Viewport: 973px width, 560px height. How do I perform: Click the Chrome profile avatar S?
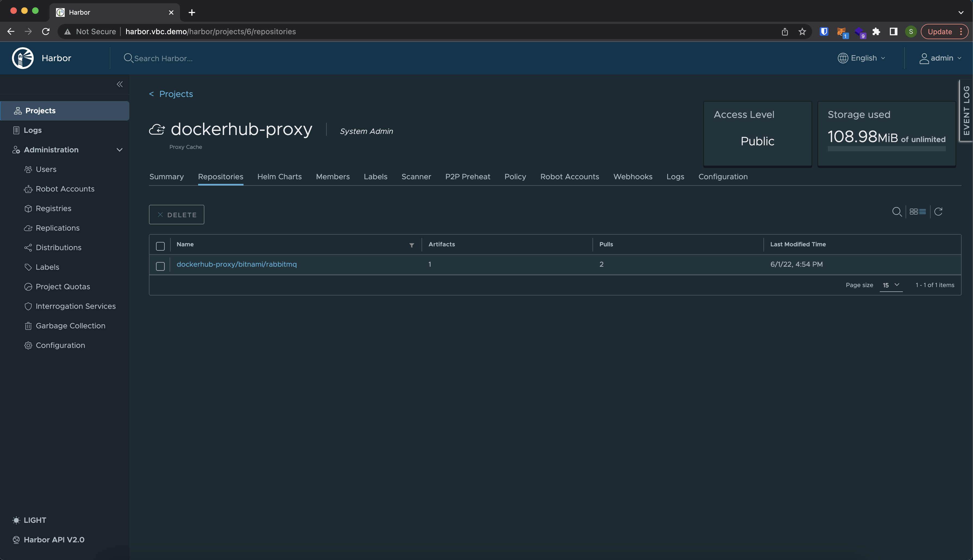[x=911, y=32]
